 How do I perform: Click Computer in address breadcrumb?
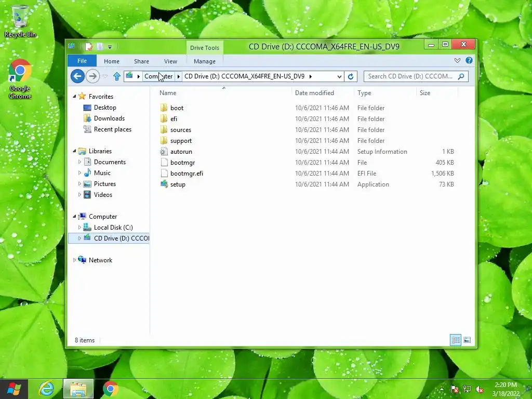point(158,76)
